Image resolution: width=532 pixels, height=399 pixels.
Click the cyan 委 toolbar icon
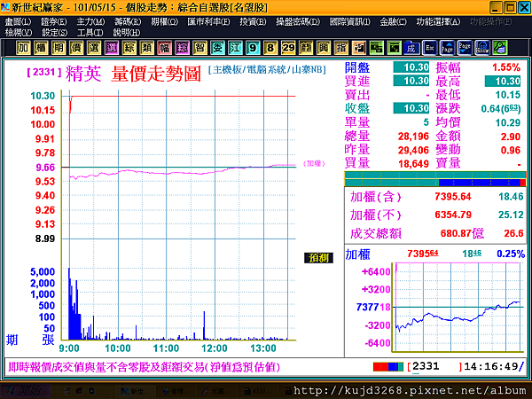pyautogui.click(x=217, y=48)
